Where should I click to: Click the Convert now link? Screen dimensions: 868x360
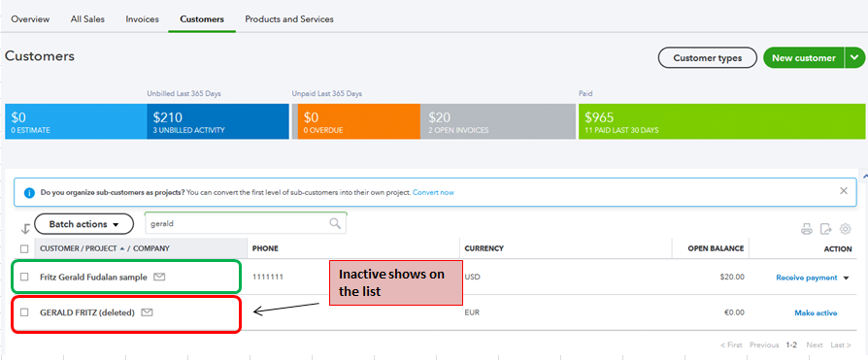click(x=433, y=192)
